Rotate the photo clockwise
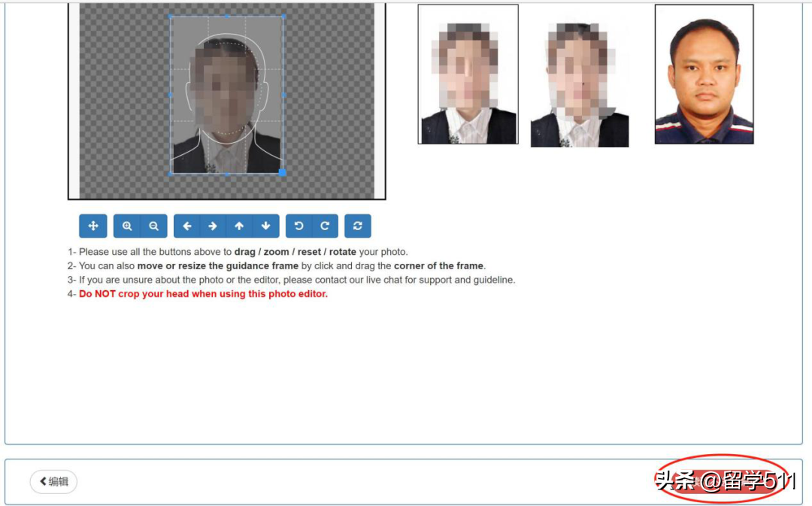 coord(325,226)
